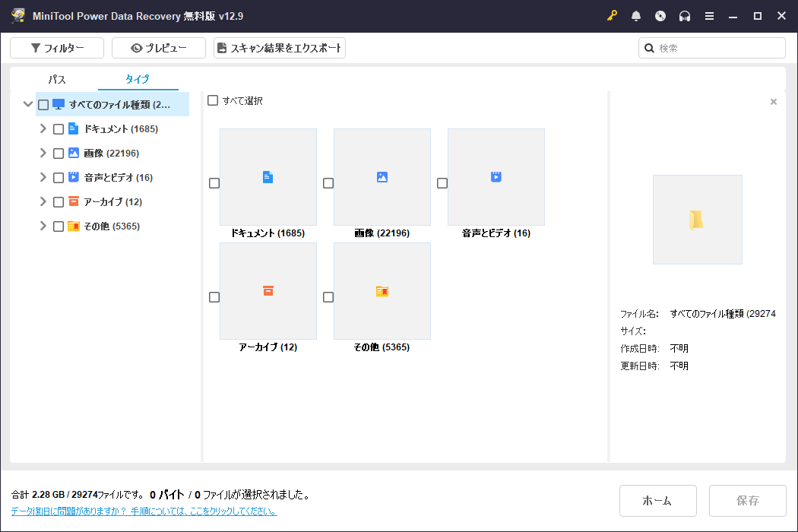Viewport: 798px width, 532px height.
Task: Open the フィルター button
Action: point(57,48)
